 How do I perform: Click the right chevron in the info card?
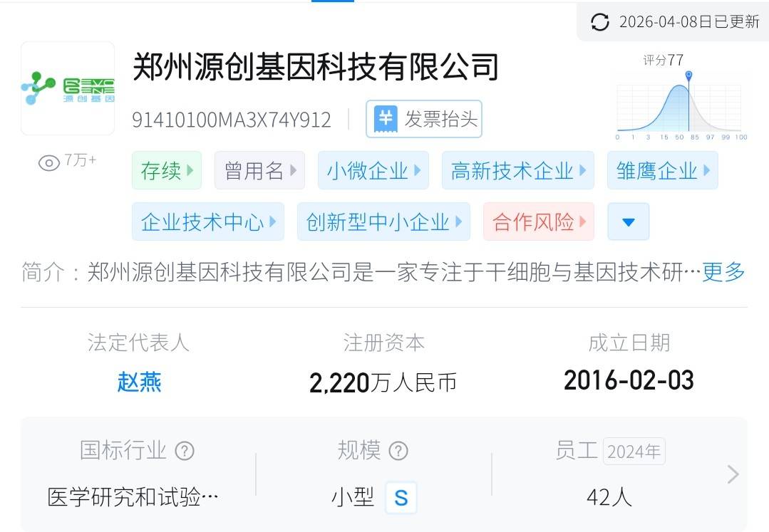(x=733, y=474)
